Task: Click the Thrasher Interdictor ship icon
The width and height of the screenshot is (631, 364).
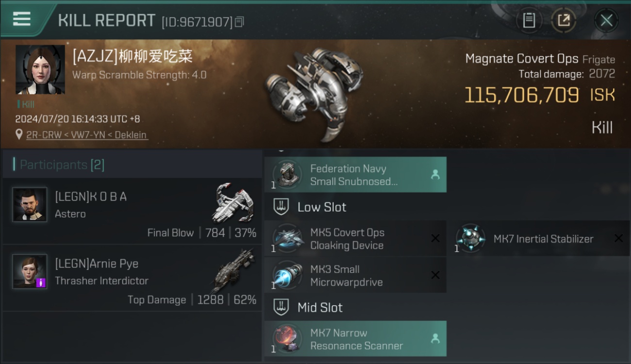Action: pos(233,271)
